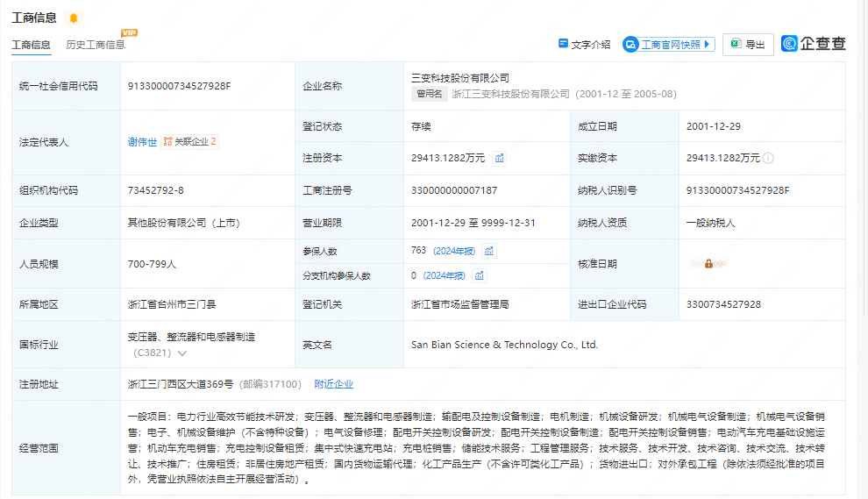Screen dimensions: 868x499
Task: Click the 曾用名 former name tag
Action: [x=429, y=94]
